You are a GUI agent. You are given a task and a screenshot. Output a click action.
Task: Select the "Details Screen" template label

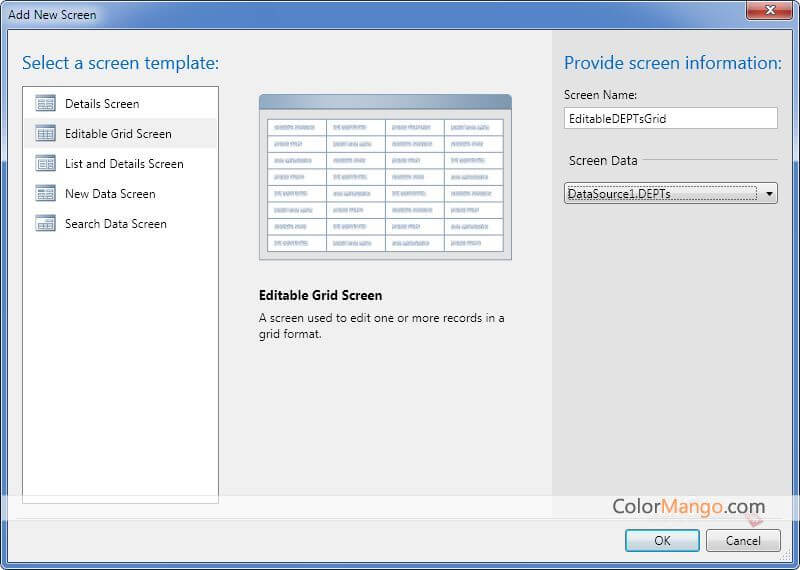[x=102, y=104]
